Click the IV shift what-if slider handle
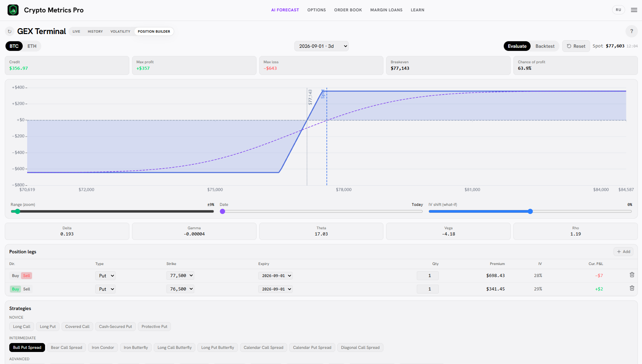This screenshot has height=364, width=642. pyautogui.click(x=530, y=211)
